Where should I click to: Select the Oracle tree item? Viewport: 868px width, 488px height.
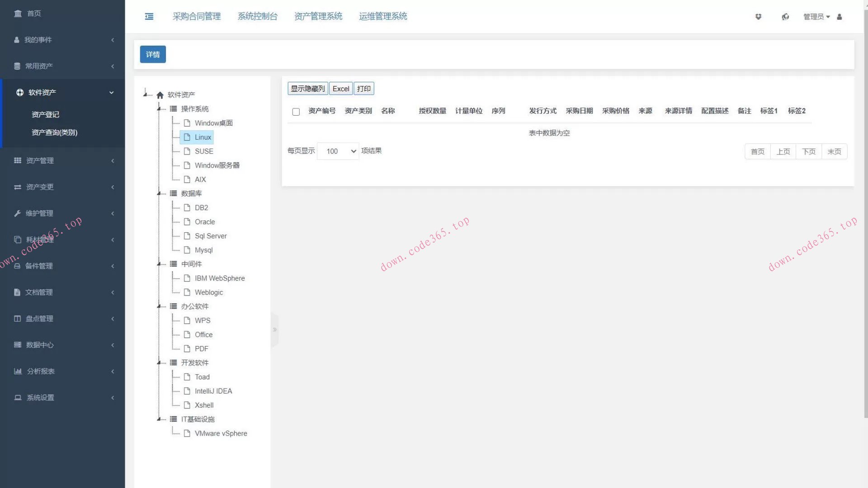(x=204, y=222)
